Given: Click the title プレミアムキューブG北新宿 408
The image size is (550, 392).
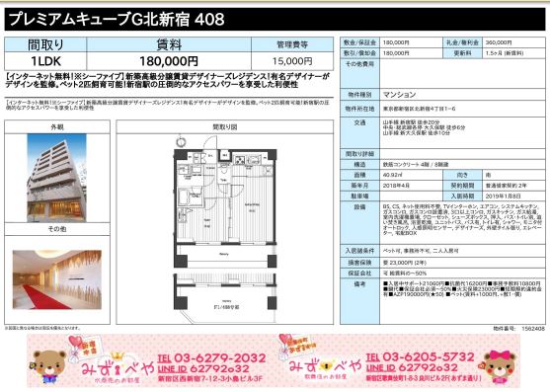Looking at the screenshot, I should 117,20.
